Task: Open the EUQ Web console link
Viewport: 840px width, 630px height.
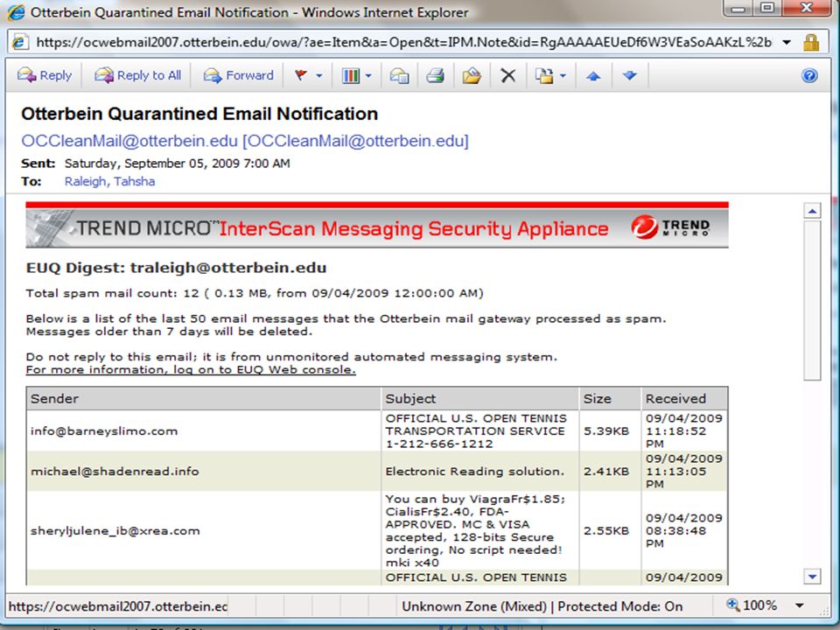Action: [191, 369]
